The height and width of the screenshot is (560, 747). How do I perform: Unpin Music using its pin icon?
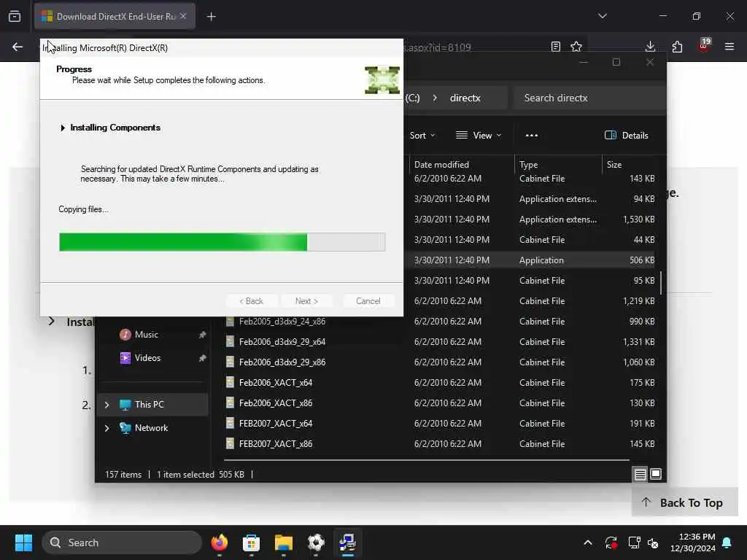point(202,335)
